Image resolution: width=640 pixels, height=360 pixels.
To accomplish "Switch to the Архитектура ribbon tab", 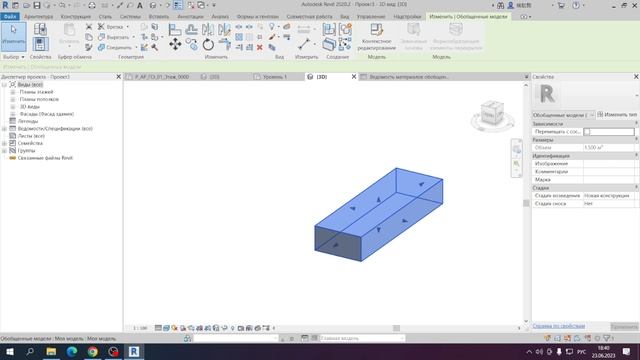I will tap(38, 17).
